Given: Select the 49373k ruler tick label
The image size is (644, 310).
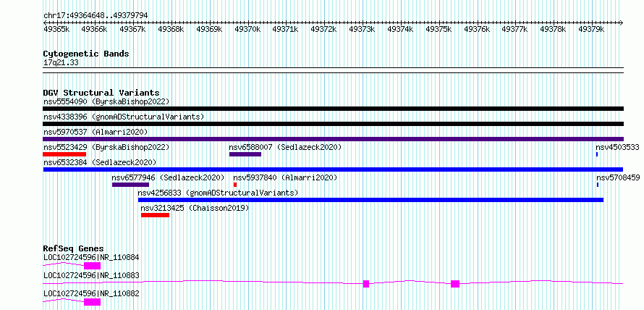Looking at the screenshot, I should pyautogui.click(x=362, y=29).
